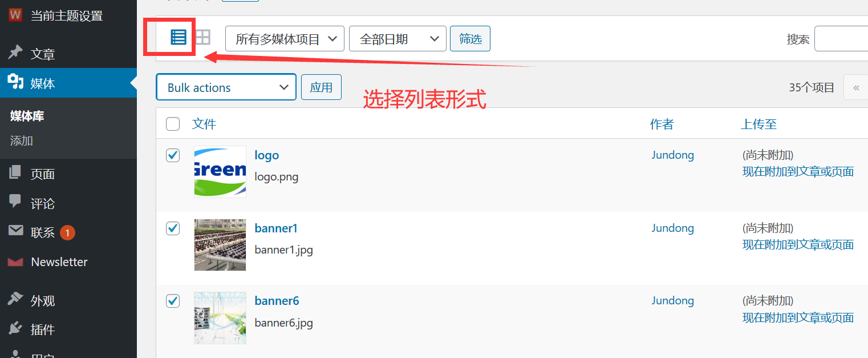Screen dimensions: 868x358
Task: Open the all media items filter dropdown
Action: (285, 39)
